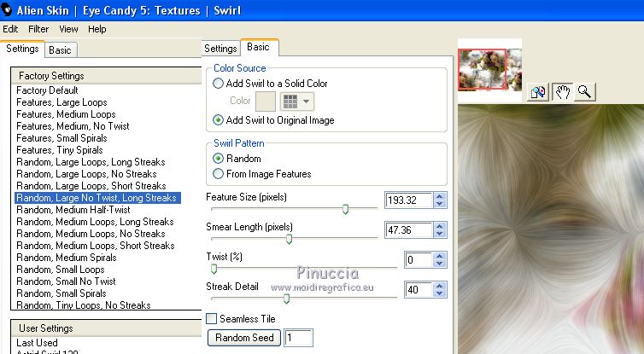The height and width of the screenshot is (354, 644).
Task: Select Last Used user setting
Action: click(x=37, y=343)
